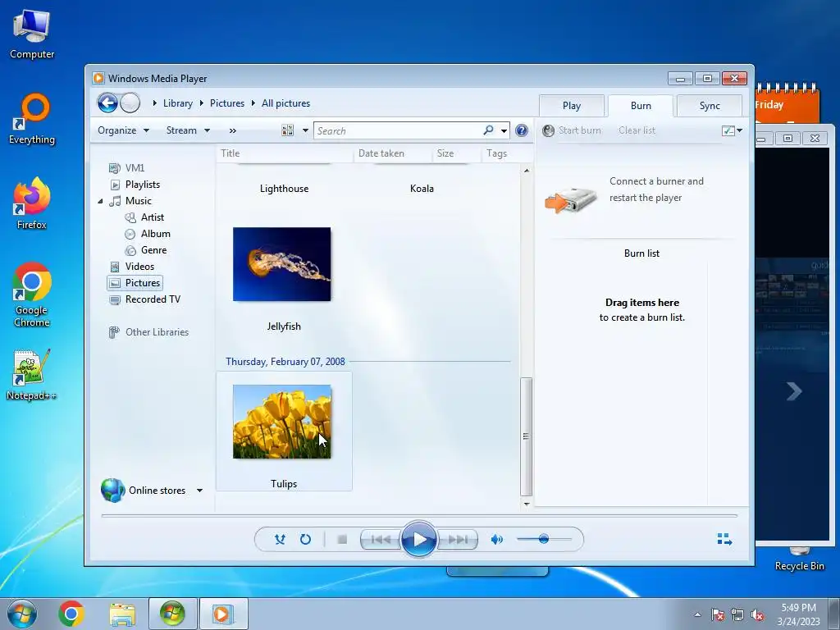Open the Windows Start menu
Image resolution: width=840 pixels, height=630 pixels.
[22, 614]
